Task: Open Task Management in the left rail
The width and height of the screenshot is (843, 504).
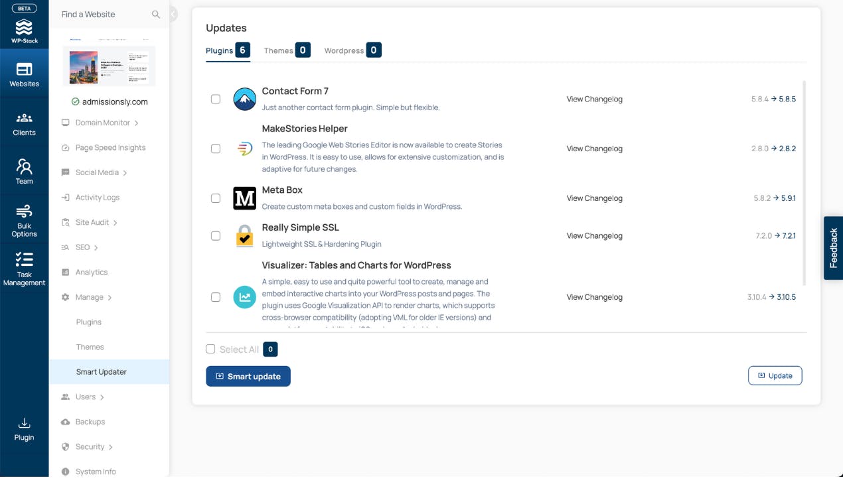Action: click(24, 269)
